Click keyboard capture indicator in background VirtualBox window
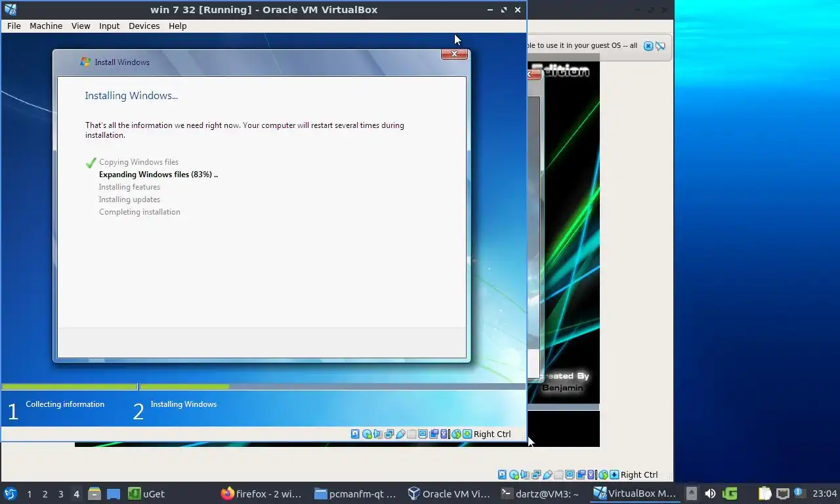Screen dimensions: 840x504 614,474
